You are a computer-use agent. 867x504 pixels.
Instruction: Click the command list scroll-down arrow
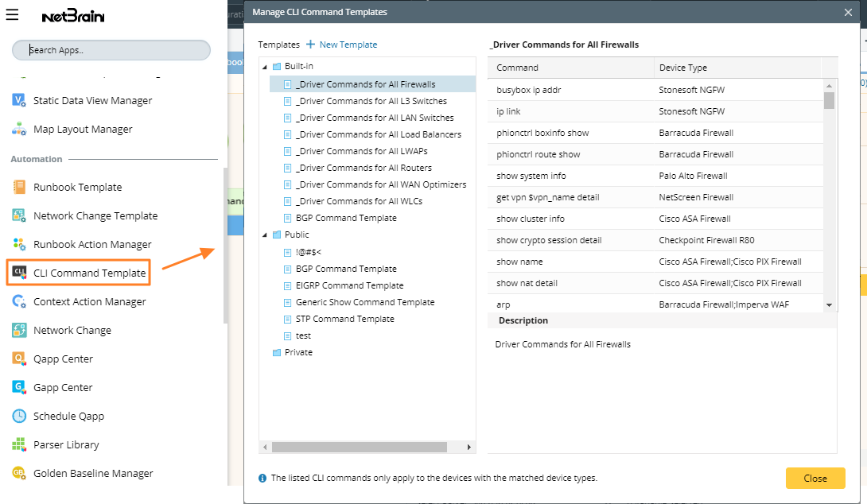[829, 305]
